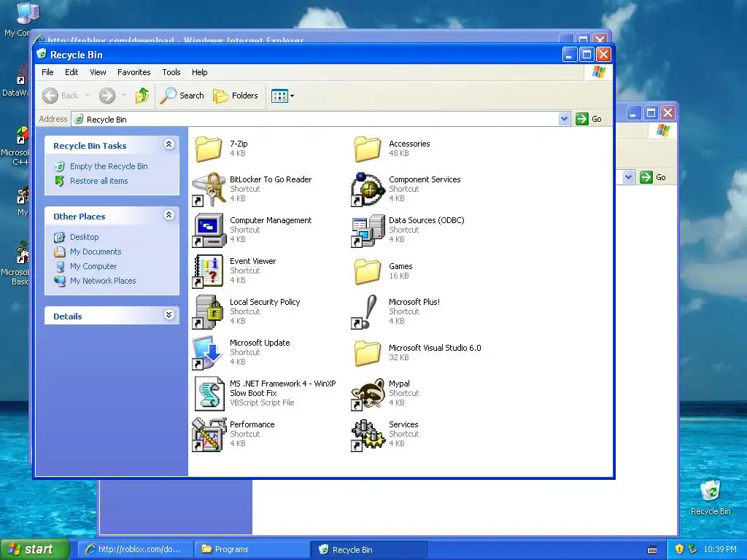Select the BitLocker To Go Reader icon

pos(209,189)
